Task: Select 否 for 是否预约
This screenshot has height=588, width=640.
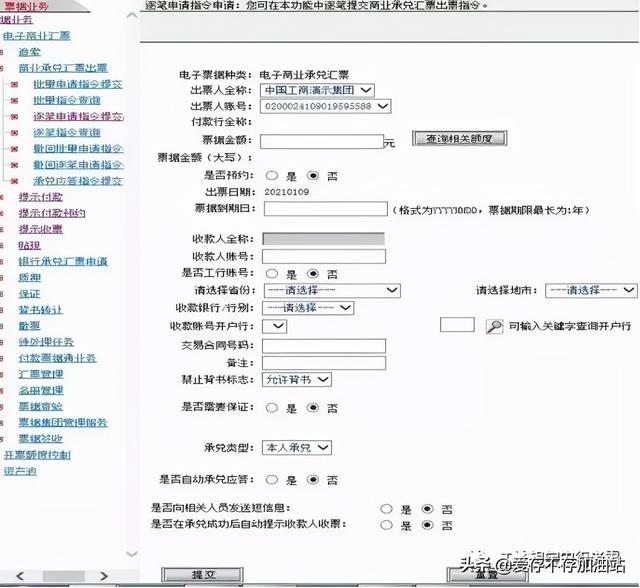Action: tap(313, 175)
